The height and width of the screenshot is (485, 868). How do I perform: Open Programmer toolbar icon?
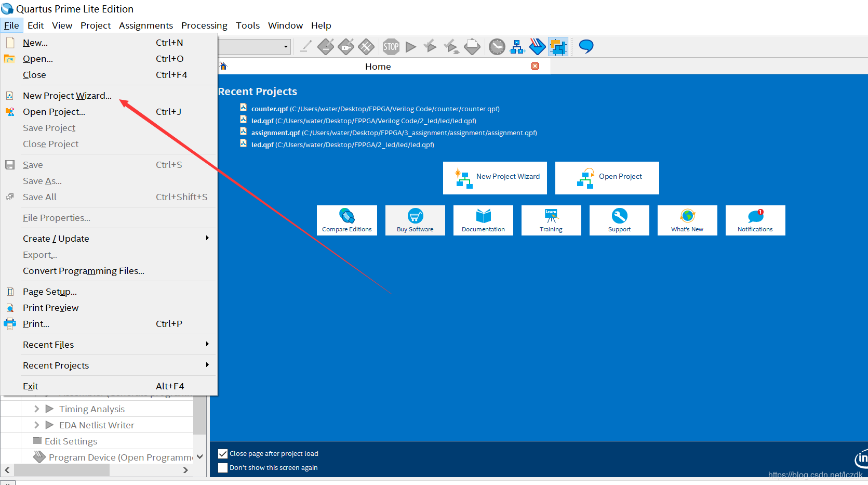coord(538,47)
